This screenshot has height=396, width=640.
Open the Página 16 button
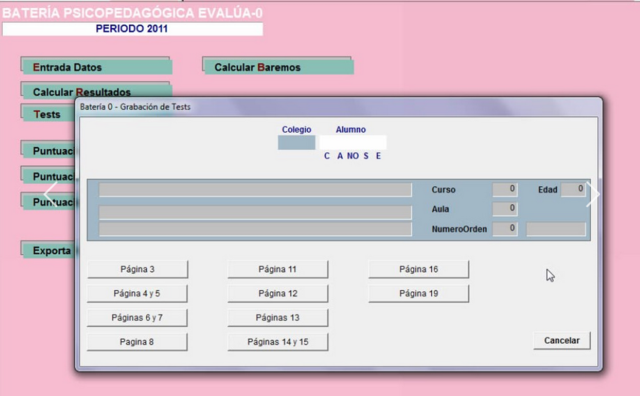(419, 269)
